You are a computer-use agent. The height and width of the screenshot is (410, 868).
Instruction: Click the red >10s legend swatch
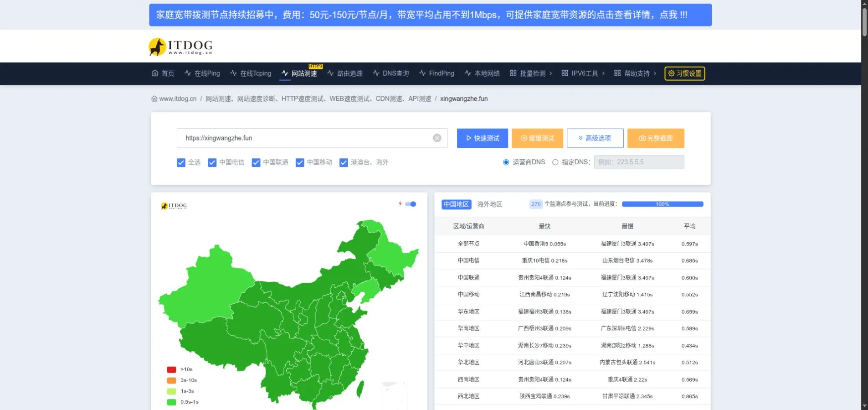pos(171,369)
